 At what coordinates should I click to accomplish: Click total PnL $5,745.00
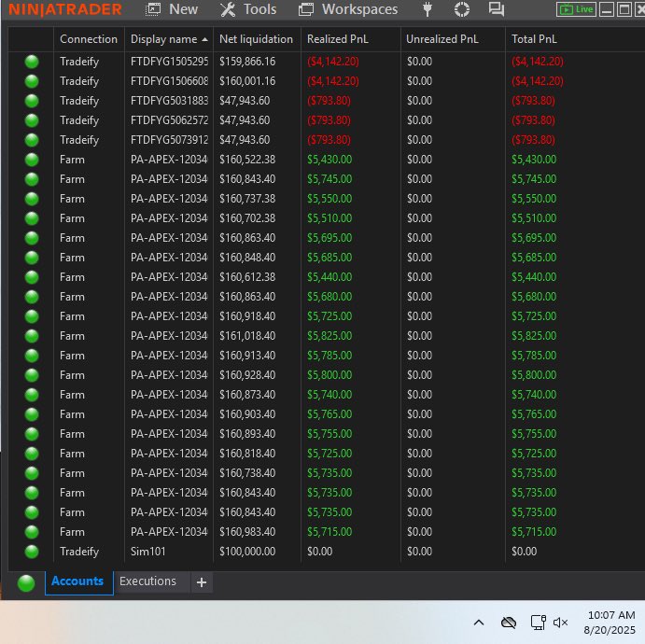click(534, 179)
